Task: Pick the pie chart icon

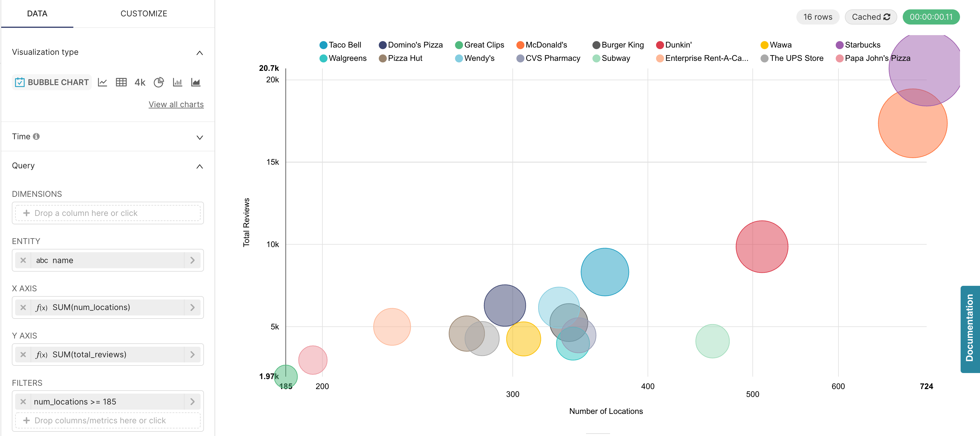Action: (x=159, y=82)
